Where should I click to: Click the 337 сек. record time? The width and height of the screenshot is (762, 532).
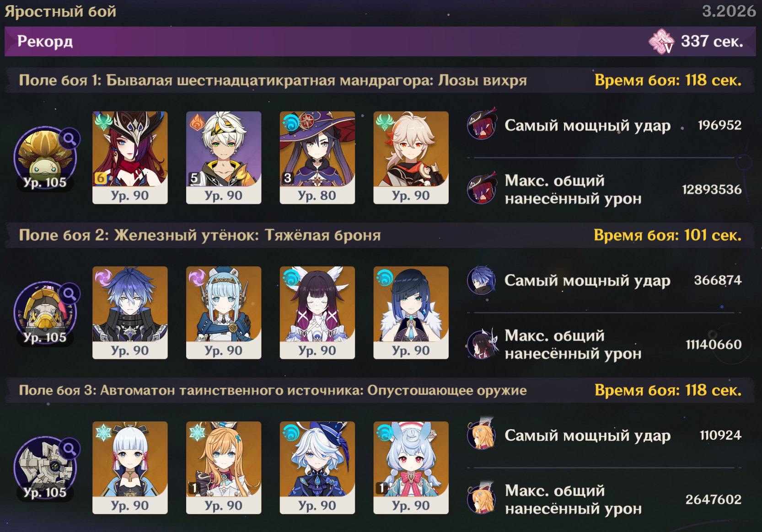(x=712, y=42)
